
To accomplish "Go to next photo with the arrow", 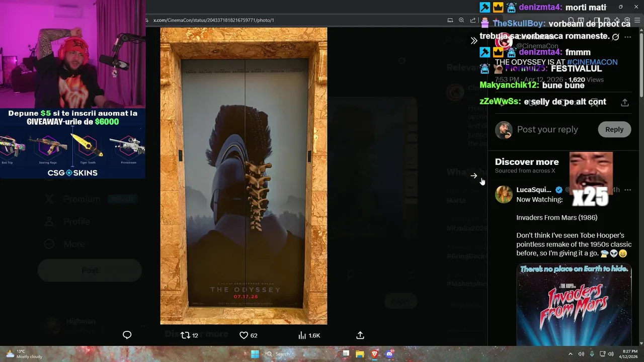I will pyautogui.click(x=473, y=175).
